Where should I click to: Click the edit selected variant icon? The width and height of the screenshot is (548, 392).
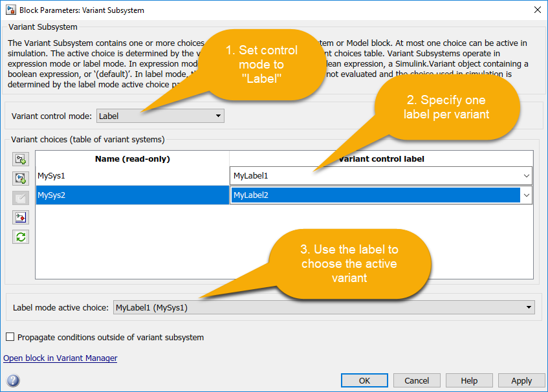(21, 198)
